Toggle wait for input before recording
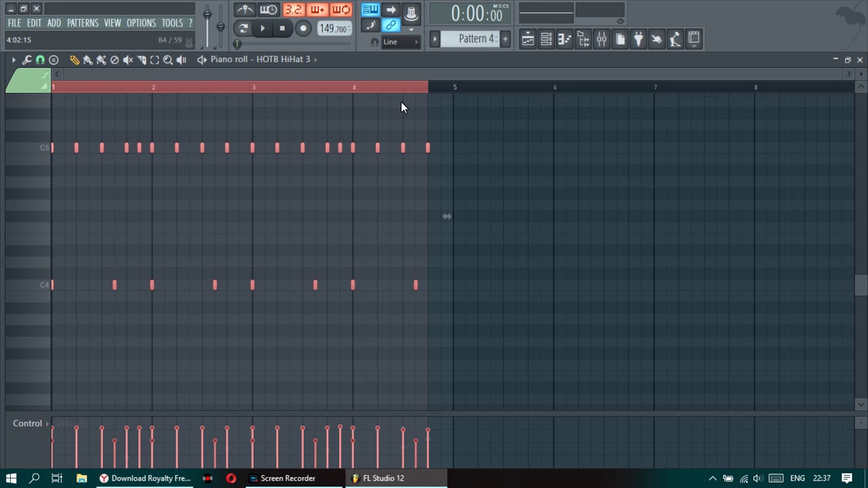The width and height of the screenshot is (868, 488). click(269, 9)
